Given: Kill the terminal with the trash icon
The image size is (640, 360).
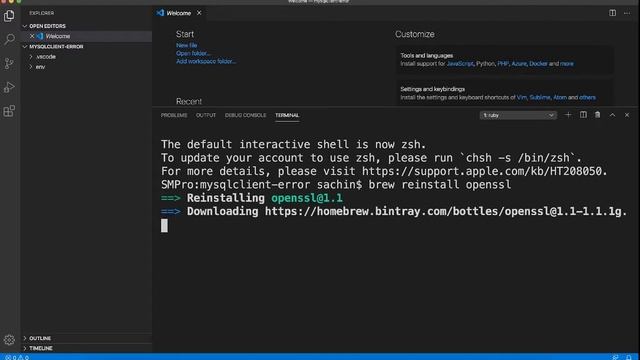Looking at the screenshot, I should point(598,115).
